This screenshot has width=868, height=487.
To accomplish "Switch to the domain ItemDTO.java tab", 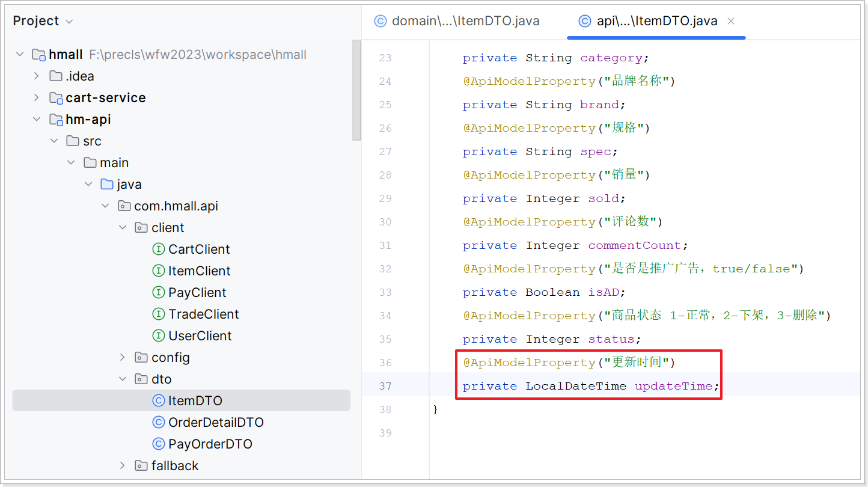I will pyautogui.click(x=457, y=21).
